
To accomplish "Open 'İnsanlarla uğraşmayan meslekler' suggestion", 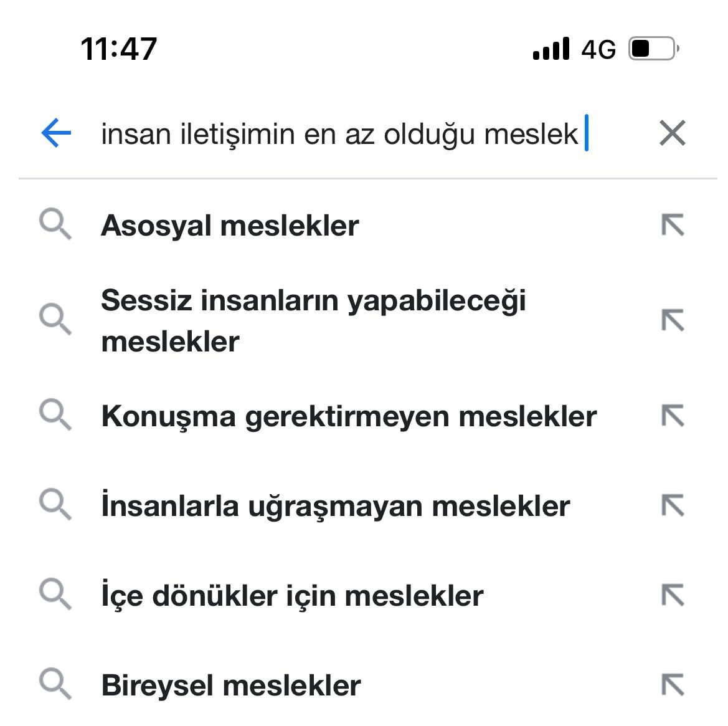I will (335, 506).
